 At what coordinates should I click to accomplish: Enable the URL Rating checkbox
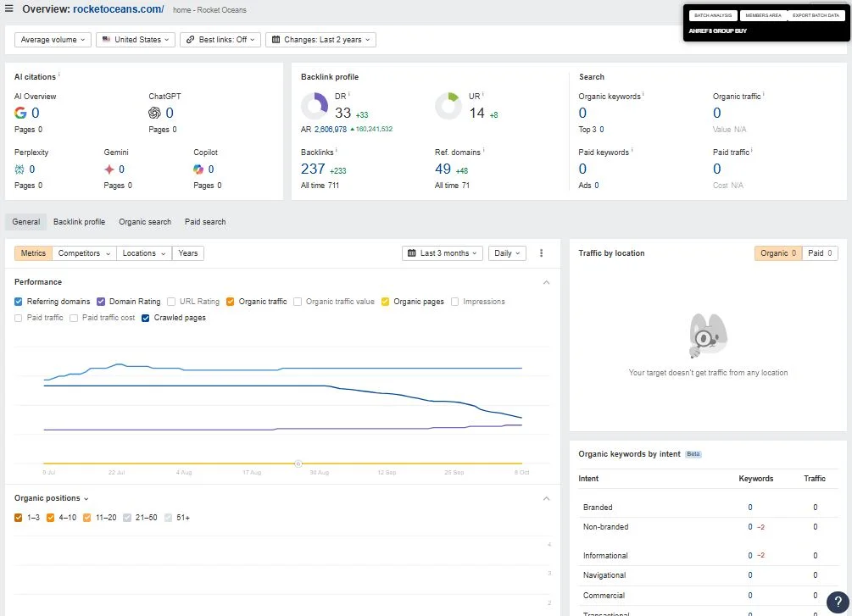[x=171, y=302]
